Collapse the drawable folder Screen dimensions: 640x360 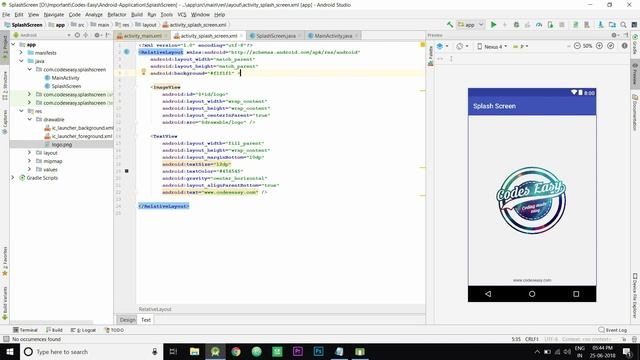pos(30,119)
